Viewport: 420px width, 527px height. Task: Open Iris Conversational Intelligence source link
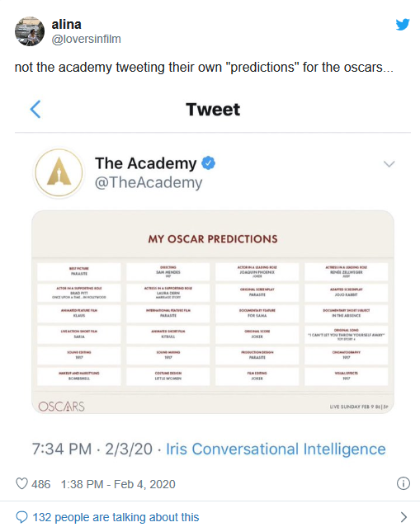tap(276, 449)
